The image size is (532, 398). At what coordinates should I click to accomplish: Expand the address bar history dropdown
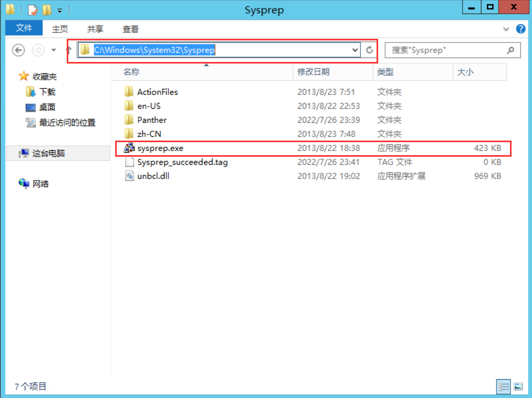pyautogui.click(x=355, y=50)
